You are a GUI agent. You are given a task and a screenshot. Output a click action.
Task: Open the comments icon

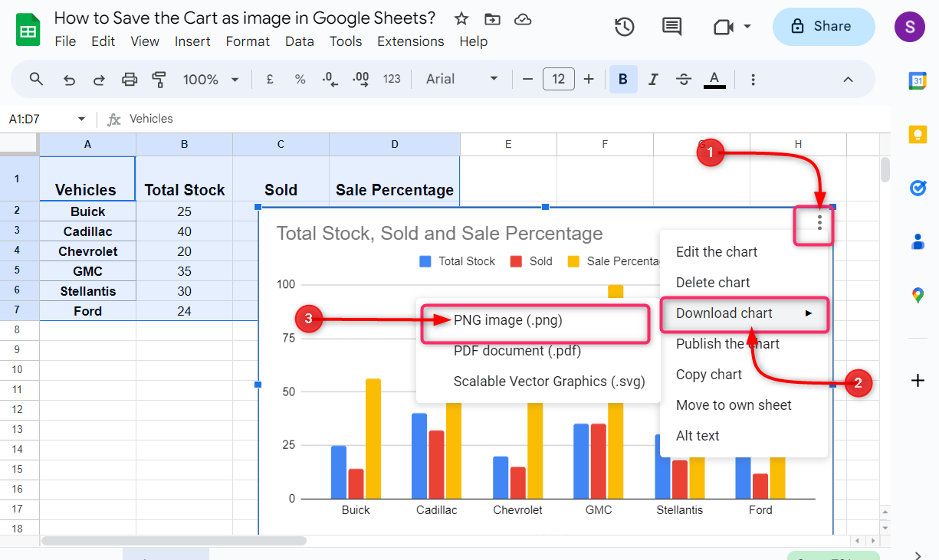[x=671, y=27]
